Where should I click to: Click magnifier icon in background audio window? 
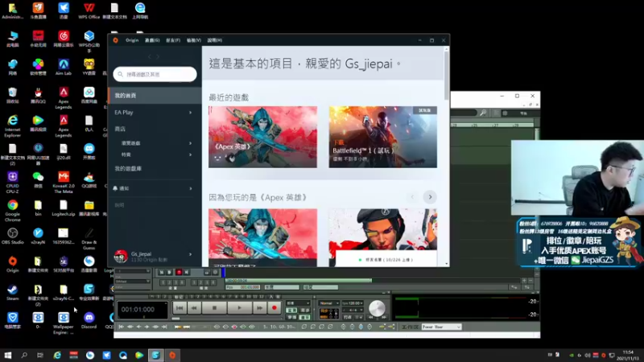[x=483, y=113]
